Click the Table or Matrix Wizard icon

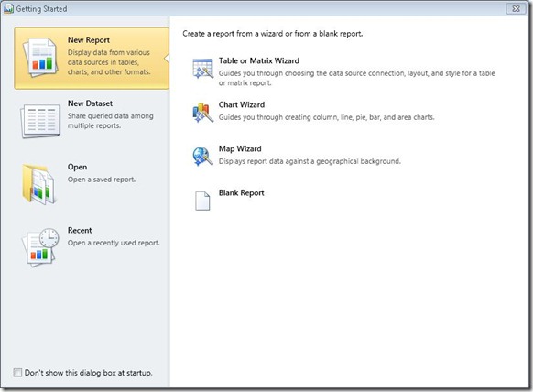coord(203,69)
